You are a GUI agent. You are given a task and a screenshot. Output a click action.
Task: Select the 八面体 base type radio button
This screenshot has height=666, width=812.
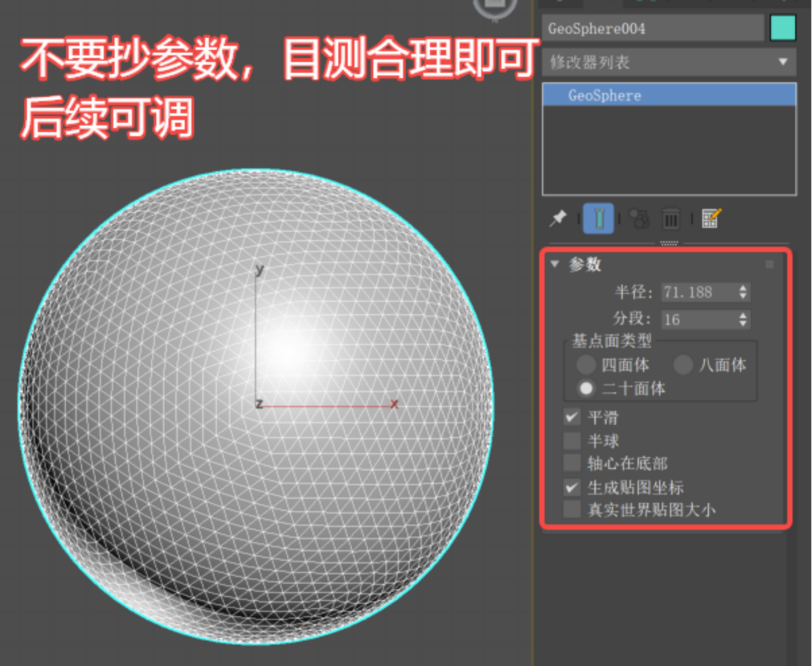click(x=683, y=365)
